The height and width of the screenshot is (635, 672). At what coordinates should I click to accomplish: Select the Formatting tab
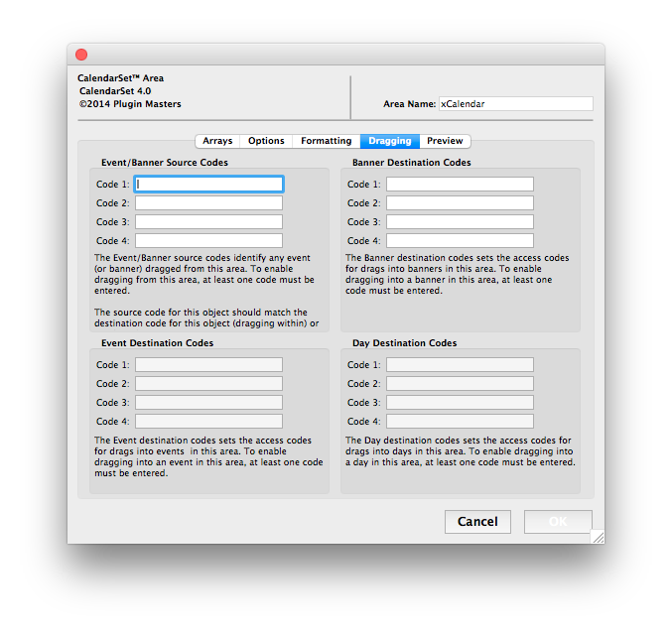(x=326, y=141)
